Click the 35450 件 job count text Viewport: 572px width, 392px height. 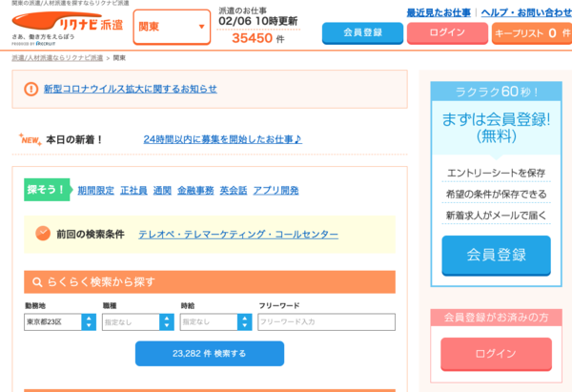258,38
